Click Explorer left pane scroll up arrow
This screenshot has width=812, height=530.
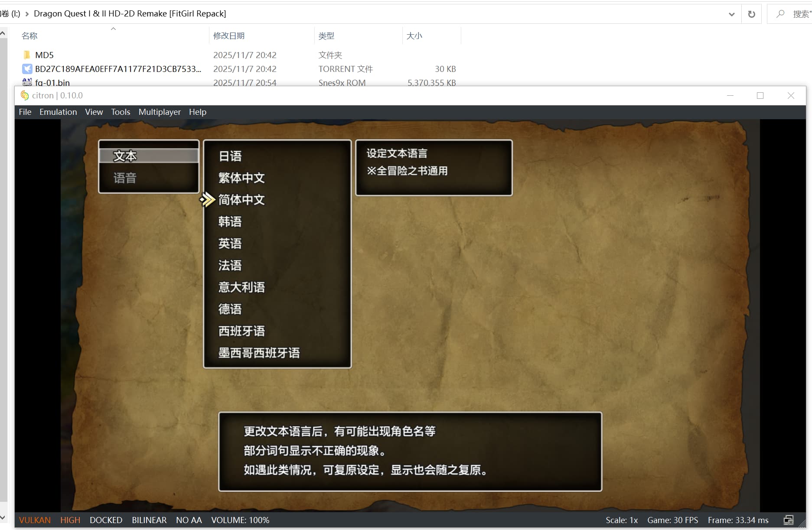[x=3, y=33]
